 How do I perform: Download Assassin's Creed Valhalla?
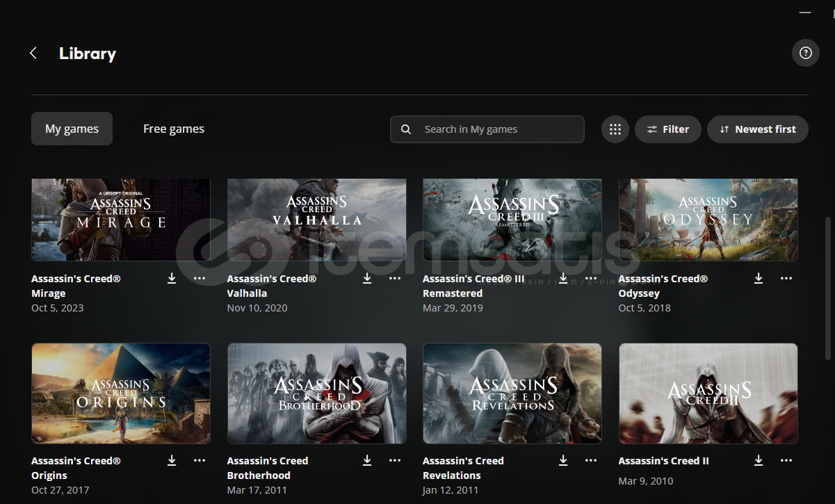[x=367, y=279]
